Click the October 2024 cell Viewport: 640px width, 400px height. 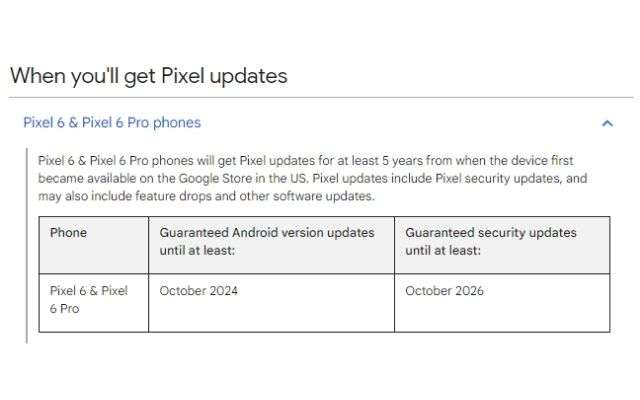[199, 291]
